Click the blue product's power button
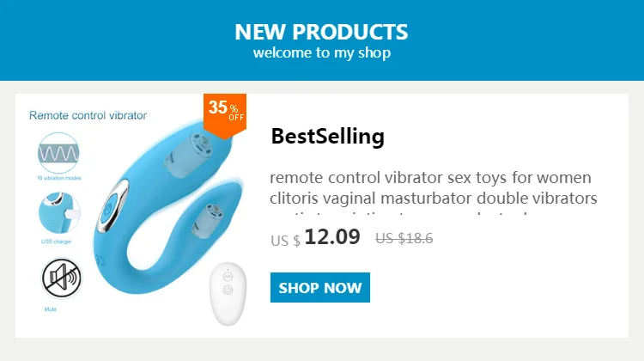This screenshot has height=361, width=644. point(109,209)
